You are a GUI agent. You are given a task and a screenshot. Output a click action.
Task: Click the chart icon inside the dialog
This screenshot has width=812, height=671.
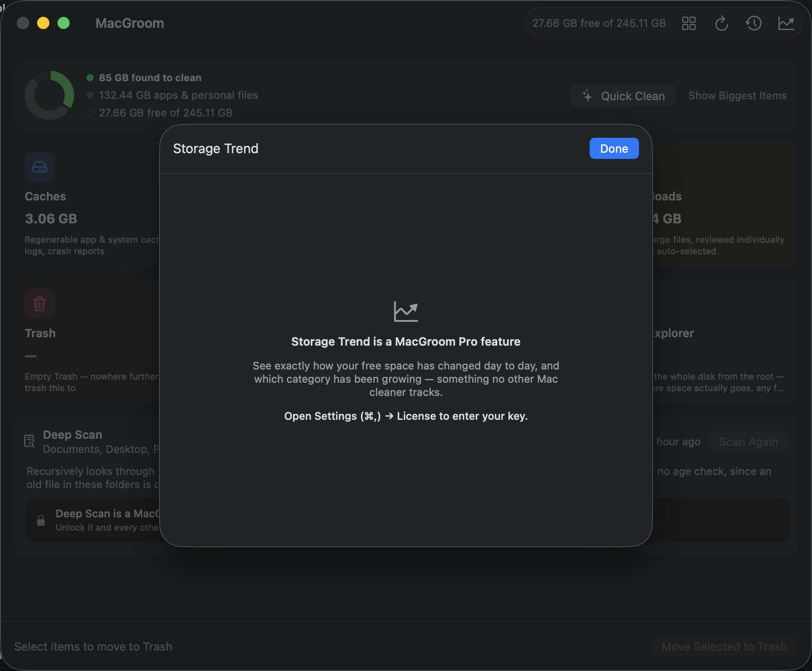click(406, 312)
